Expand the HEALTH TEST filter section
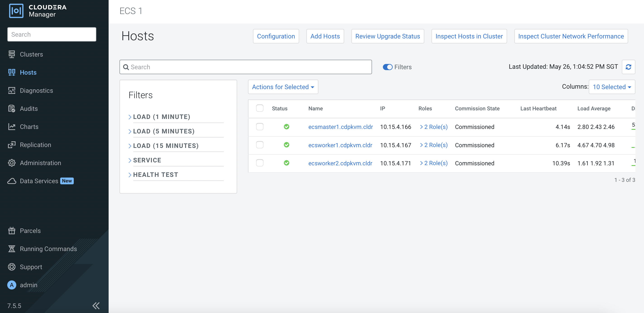The height and width of the screenshot is (313, 644). click(x=155, y=174)
